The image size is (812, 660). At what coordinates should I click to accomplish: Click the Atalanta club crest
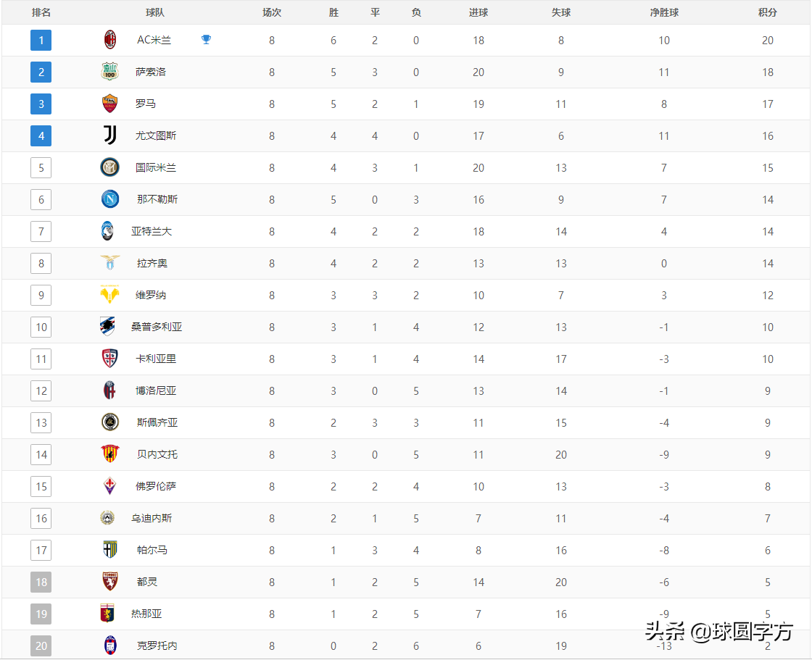pos(107,231)
